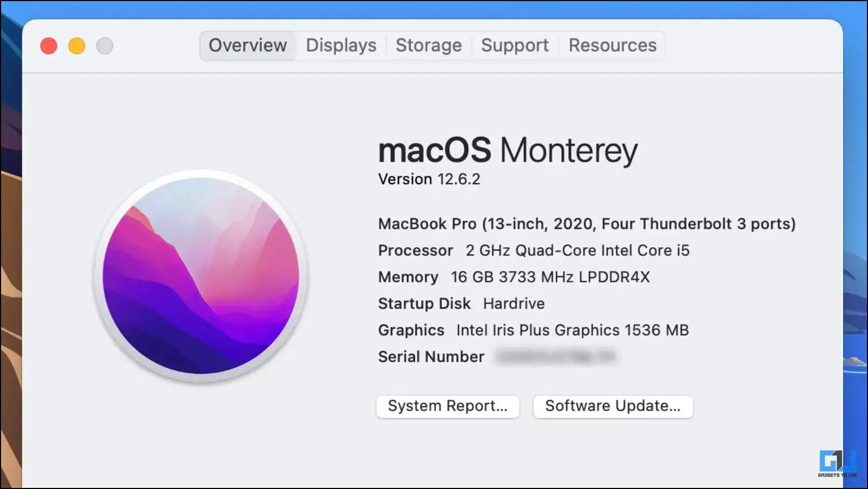This screenshot has height=489, width=868.
Task: Click the Processor 2 GHz Quad-Core entry
Action: click(x=534, y=250)
